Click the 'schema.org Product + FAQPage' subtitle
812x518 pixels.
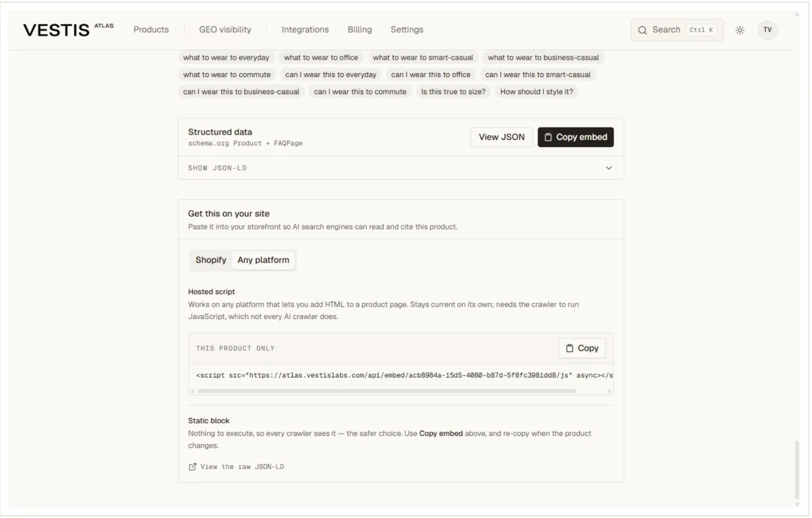pyautogui.click(x=246, y=144)
